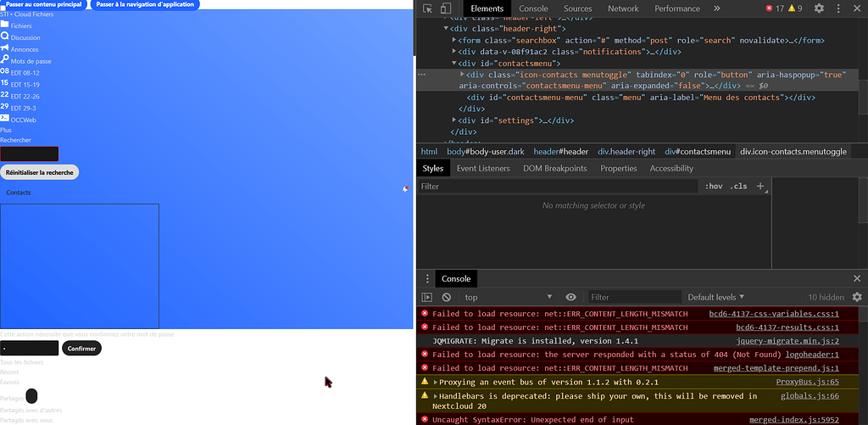868x425 pixels.
Task: Open the bcd6-4137-css-variables.css:1 source link
Action: (774, 314)
